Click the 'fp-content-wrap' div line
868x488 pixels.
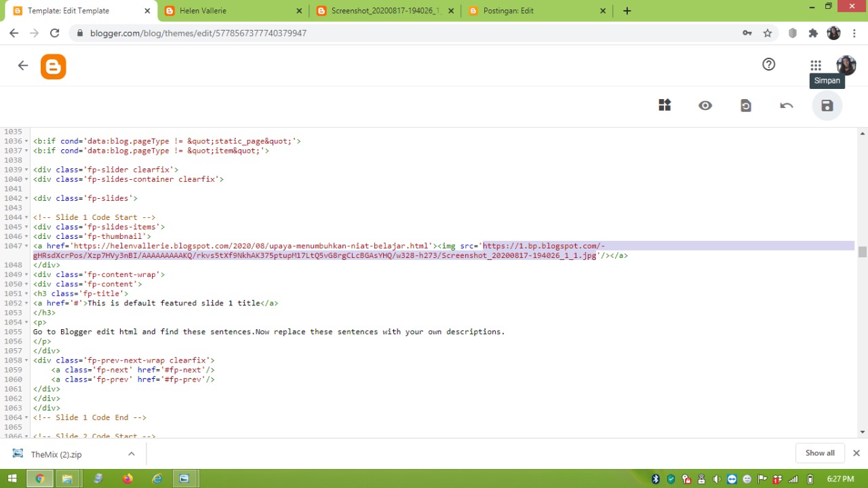(99, 274)
